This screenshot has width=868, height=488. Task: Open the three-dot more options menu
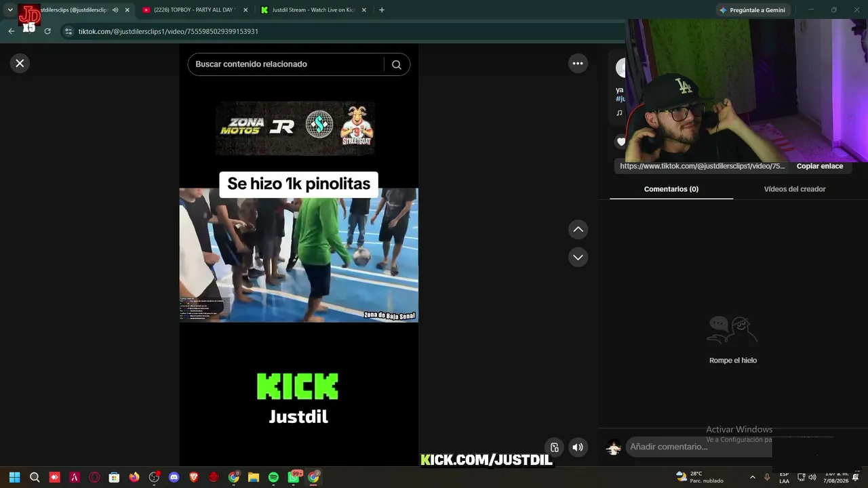coord(578,63)
